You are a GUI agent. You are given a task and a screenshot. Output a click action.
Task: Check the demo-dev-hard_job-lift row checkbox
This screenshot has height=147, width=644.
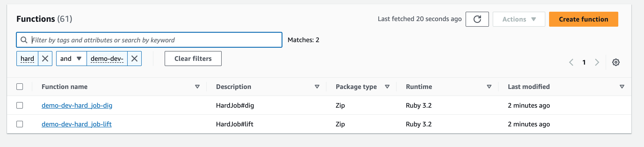point(20,124)
